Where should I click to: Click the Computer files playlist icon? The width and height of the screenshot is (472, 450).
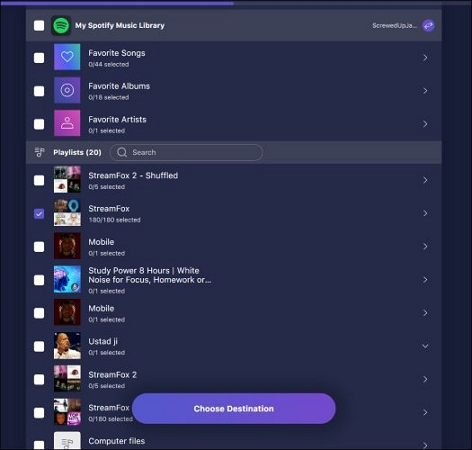click(x=67, y=441)
